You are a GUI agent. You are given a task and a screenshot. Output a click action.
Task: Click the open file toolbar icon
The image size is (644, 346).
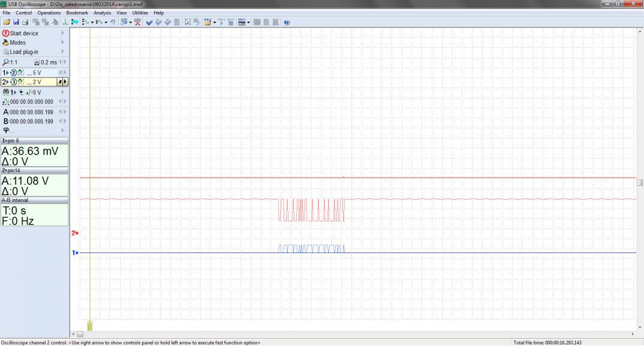(x=7, y=22)
